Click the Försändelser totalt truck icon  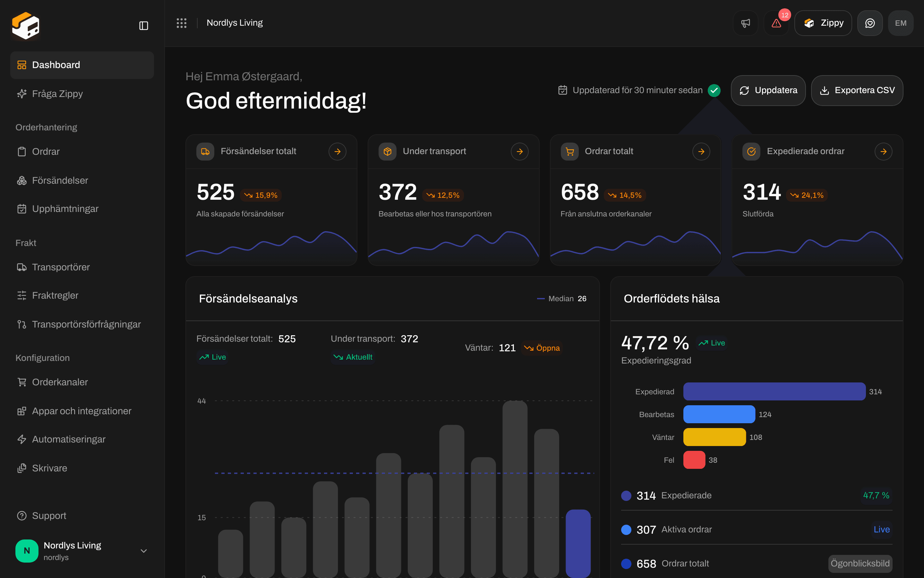coord(205,151)
